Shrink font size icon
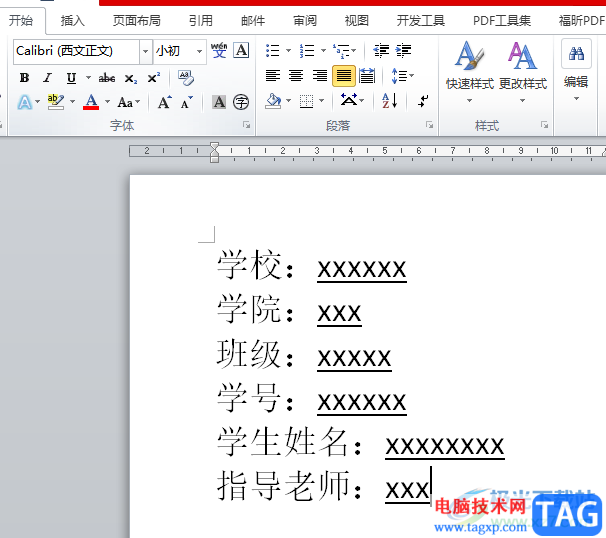 pyautogui.click(x=187, y=102)
